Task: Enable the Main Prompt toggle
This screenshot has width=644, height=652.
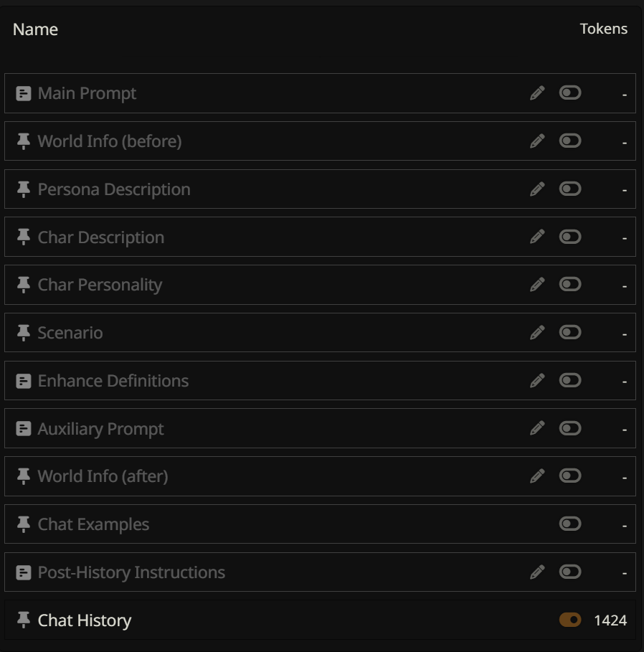Action: coord(570,93)
